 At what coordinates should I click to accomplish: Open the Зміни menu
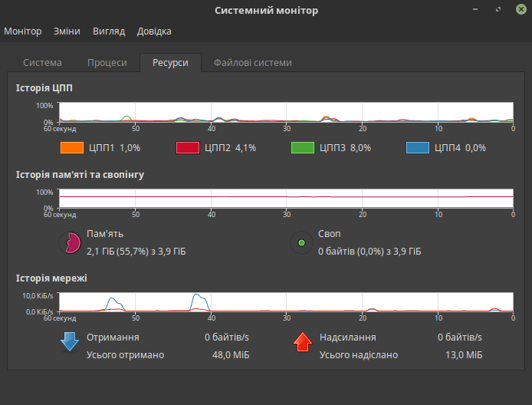pos(67,31)
